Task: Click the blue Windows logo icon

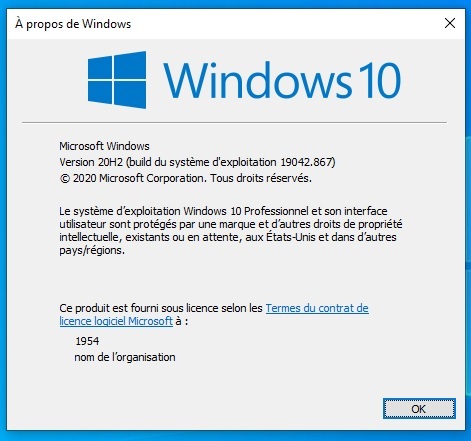Action: (x=117, y=80)
